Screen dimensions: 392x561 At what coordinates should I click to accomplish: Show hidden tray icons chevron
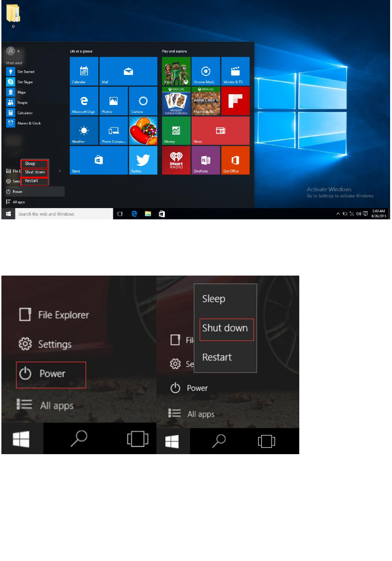coord(338,214)
